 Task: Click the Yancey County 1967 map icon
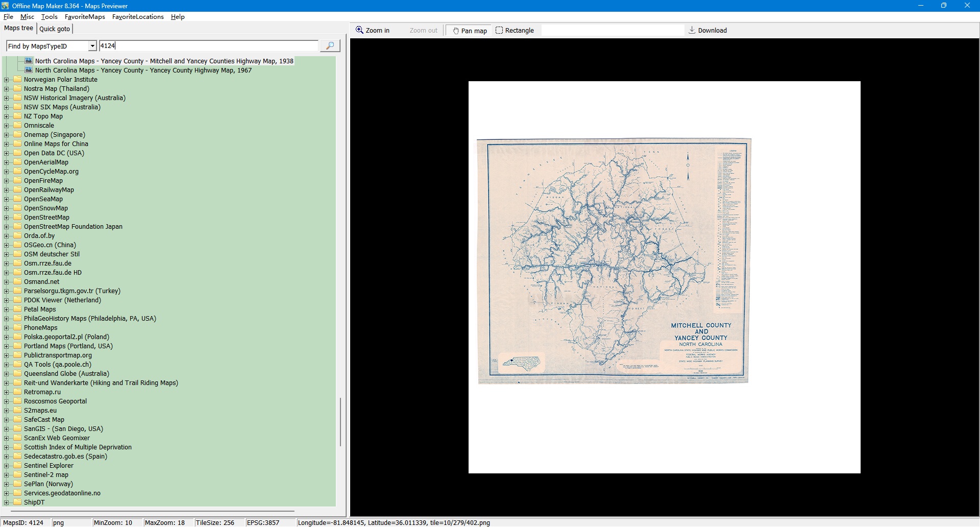(29, 70)
